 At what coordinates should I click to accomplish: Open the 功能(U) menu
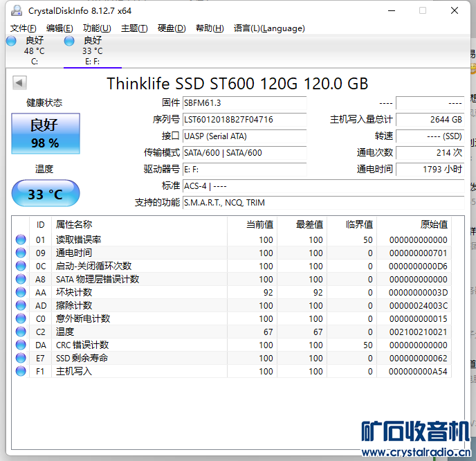[97, 28]
